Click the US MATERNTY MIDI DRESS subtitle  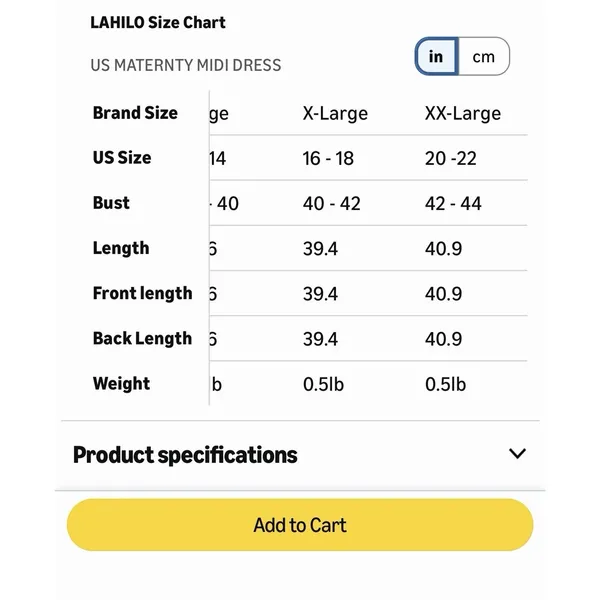tap(186, 65)
